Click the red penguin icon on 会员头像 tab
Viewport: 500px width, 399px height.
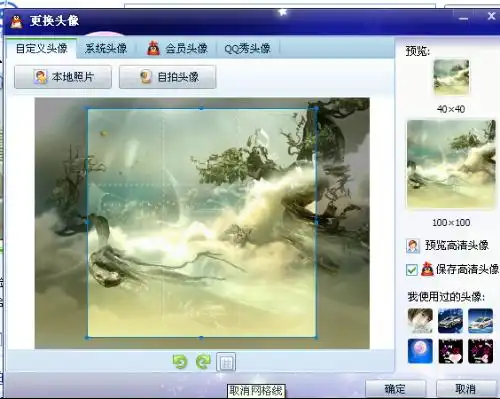pos(153,48)
